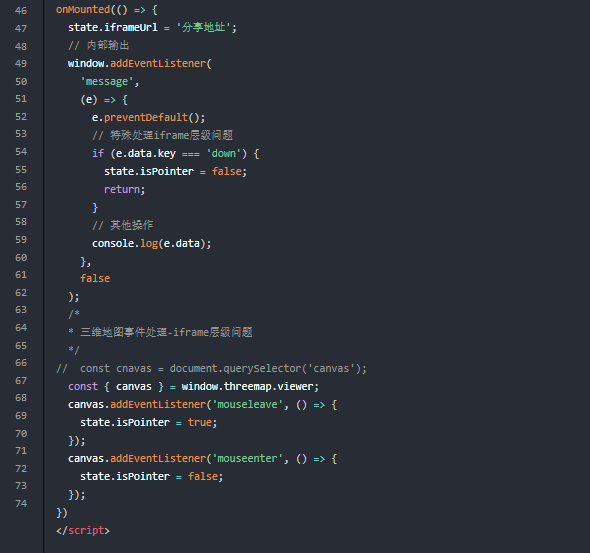Click console.log(e.data) statement
Viewport: 590px width, 553px height.
[x=151, y=243]
